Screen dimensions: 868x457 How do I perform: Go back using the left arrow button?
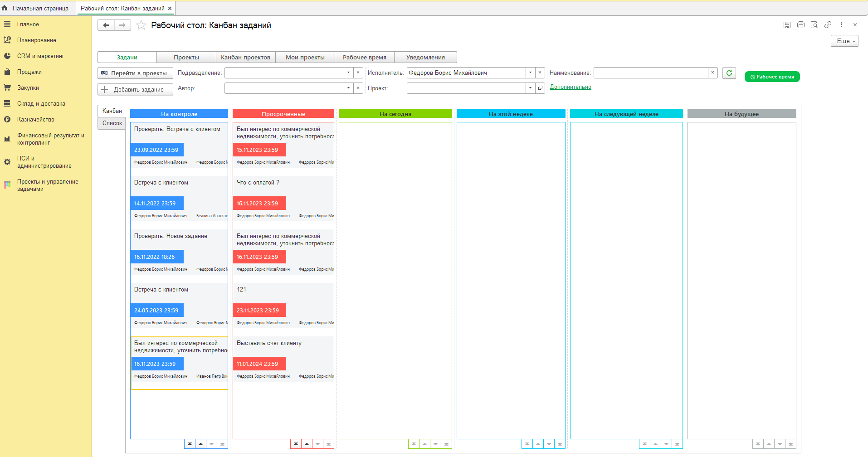tap(106, 25)
